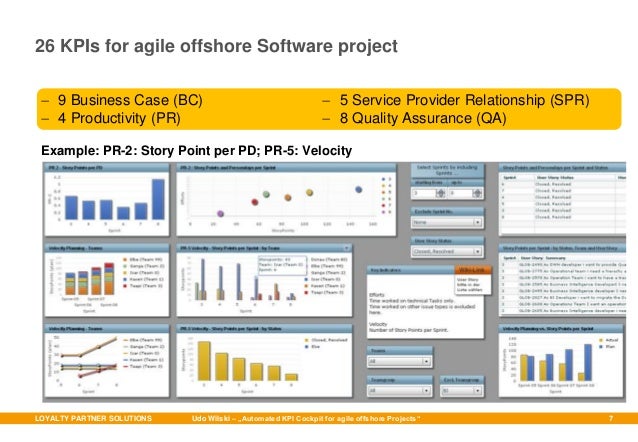
Task: Click the 'Velocity Planning vs. Story Points per Sprint' header
Action: 562,328
